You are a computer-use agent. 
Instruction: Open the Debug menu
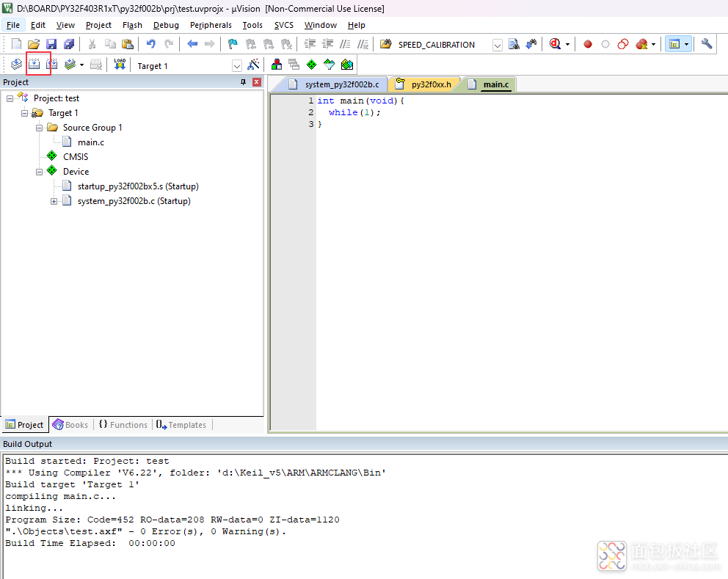[x=166, y=25]
